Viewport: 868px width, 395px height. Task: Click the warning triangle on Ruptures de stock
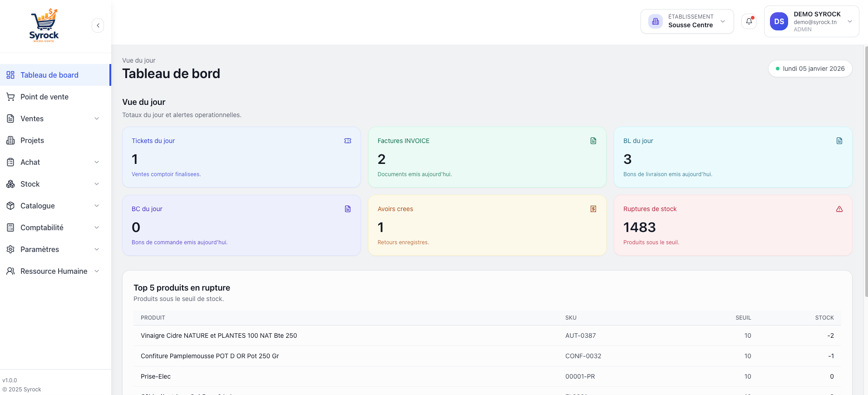(x=839, y=209)
